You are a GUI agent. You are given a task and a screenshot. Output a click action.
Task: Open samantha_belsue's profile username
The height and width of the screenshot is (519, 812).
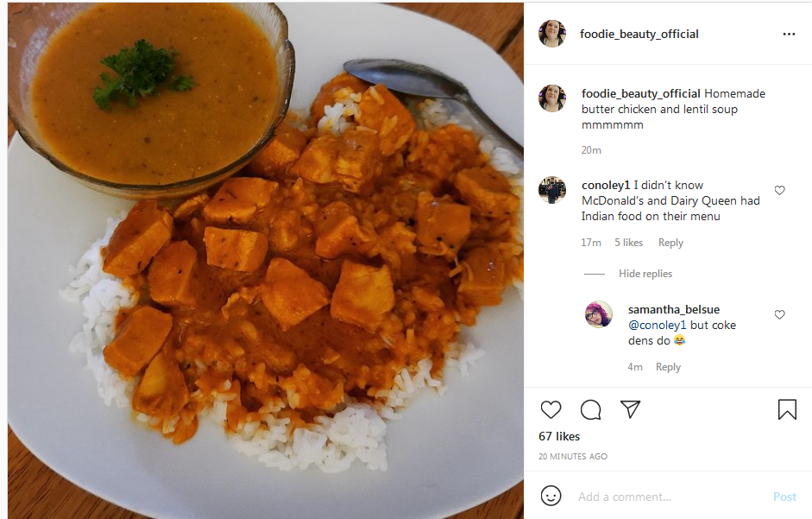[674, 309]
